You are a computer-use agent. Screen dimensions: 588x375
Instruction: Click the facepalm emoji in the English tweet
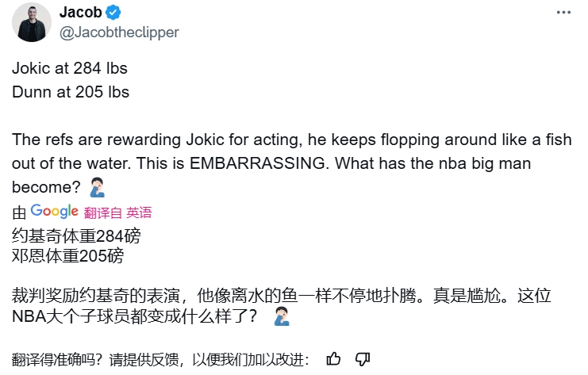94,188
